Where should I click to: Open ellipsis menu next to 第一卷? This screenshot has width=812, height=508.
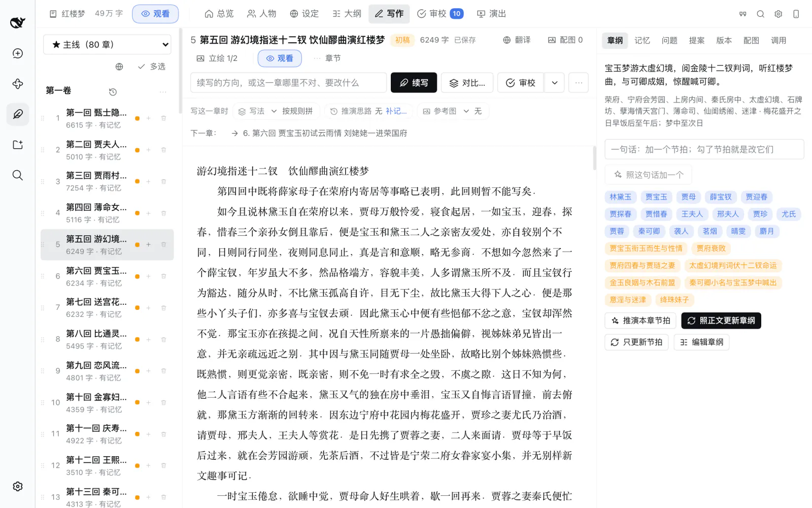(x=163, y=91)
